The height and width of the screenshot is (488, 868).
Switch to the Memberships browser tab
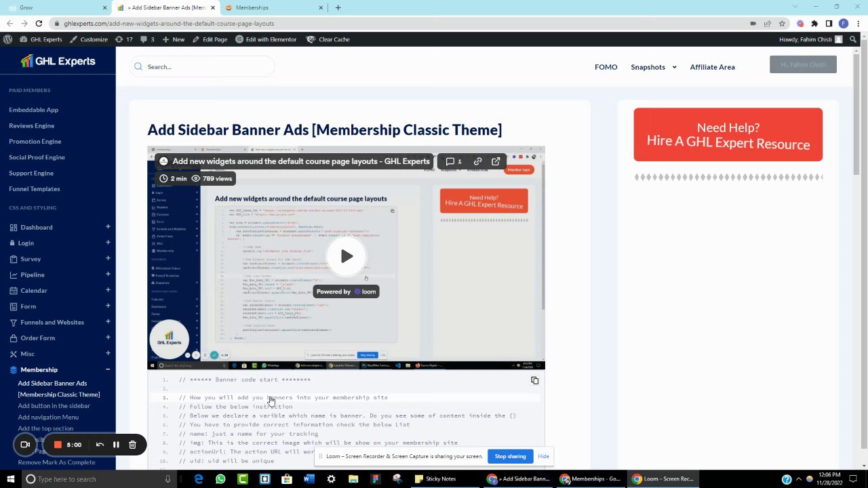point(273,7)
